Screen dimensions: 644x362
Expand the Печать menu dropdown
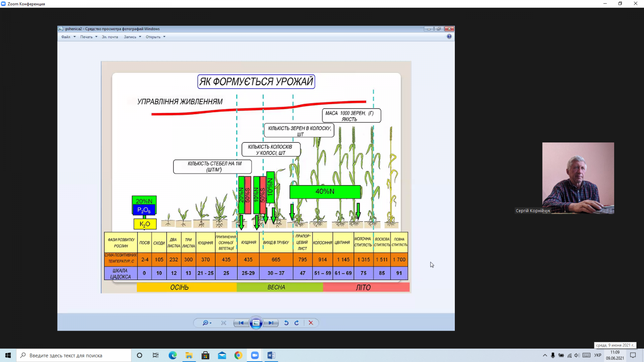point(89,37)
